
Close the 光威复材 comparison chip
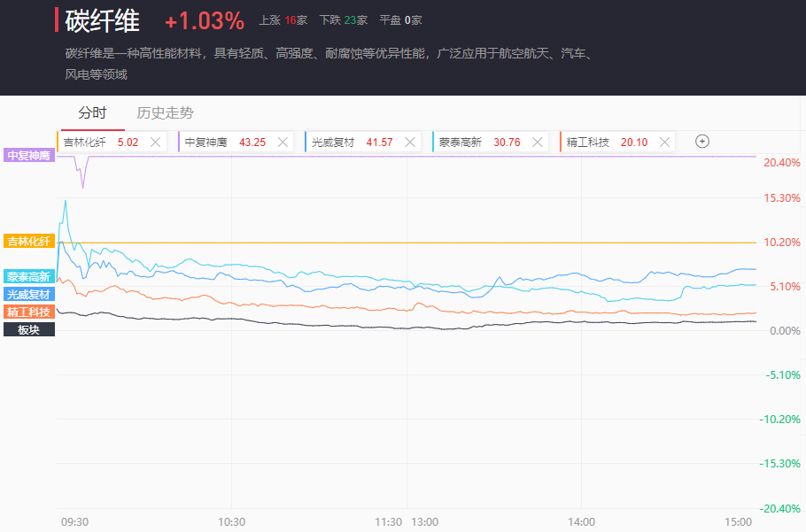(x=410, y=142)
